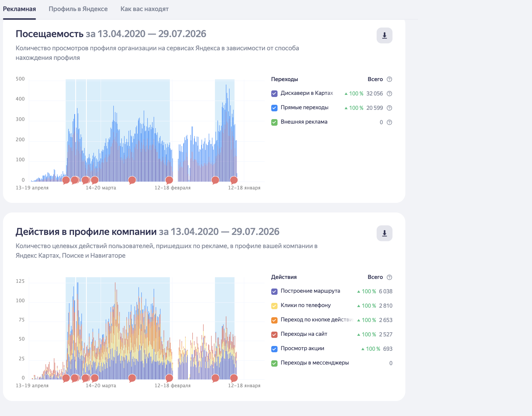Click the Переходы legend header
This screenshot has width=532, height=416.
pyautogui.click(x=284, y=79)
